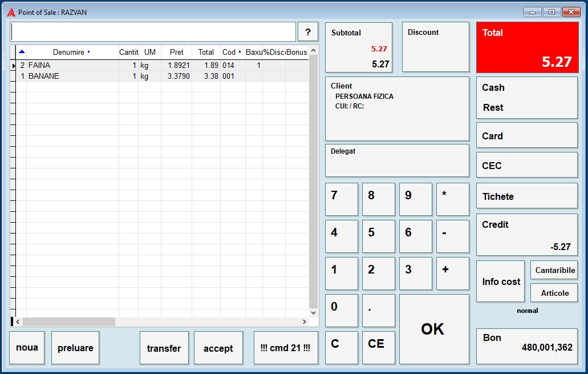The height and width of the screenshot is (374, 588).
Task: Click the horizontal scrollbar right arrow
Action: point(305,322)
